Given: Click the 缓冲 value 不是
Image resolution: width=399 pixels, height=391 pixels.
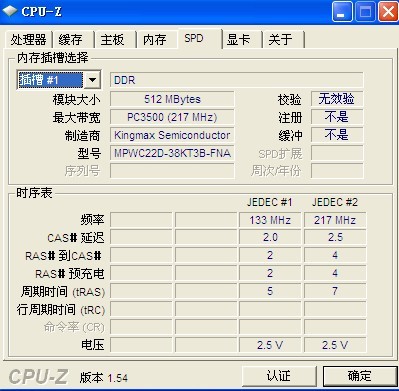Looking at the screenshot, I should point(337,135).
